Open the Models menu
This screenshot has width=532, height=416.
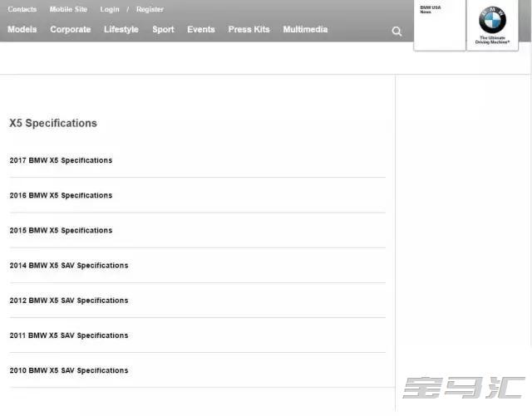pos(22,30)
